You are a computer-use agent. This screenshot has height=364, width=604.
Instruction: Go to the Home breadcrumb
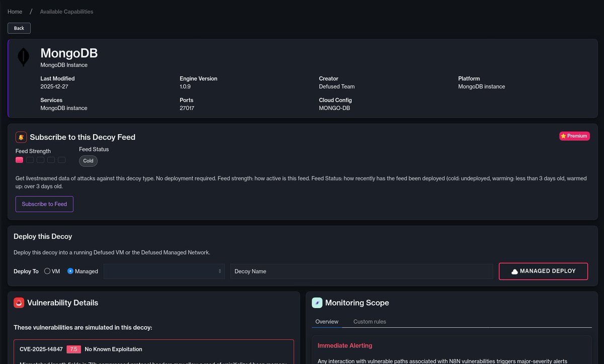(x=15, y=12)
